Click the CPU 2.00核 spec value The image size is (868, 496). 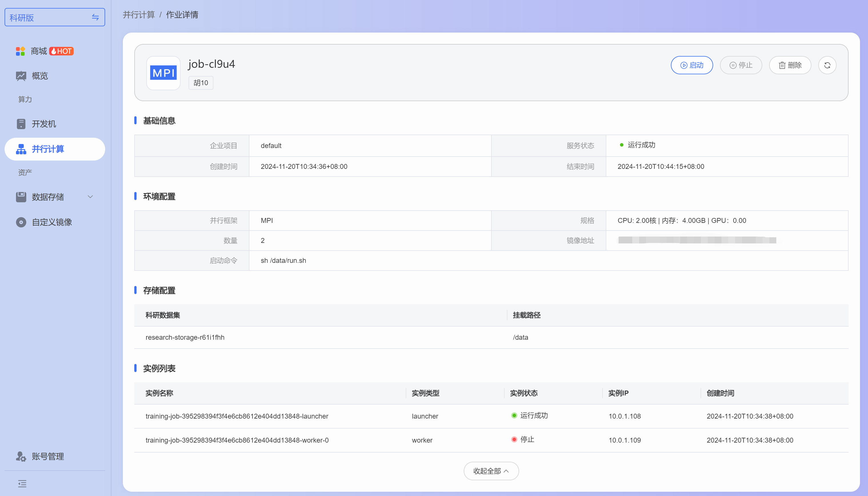pyautogui.click(x=682, y=220)
